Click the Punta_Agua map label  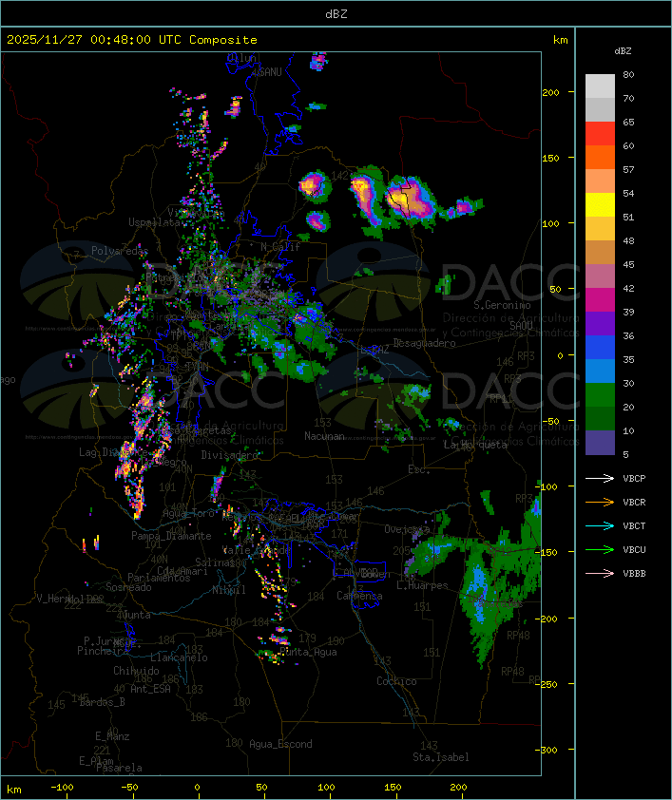click(x=308, y=652)
